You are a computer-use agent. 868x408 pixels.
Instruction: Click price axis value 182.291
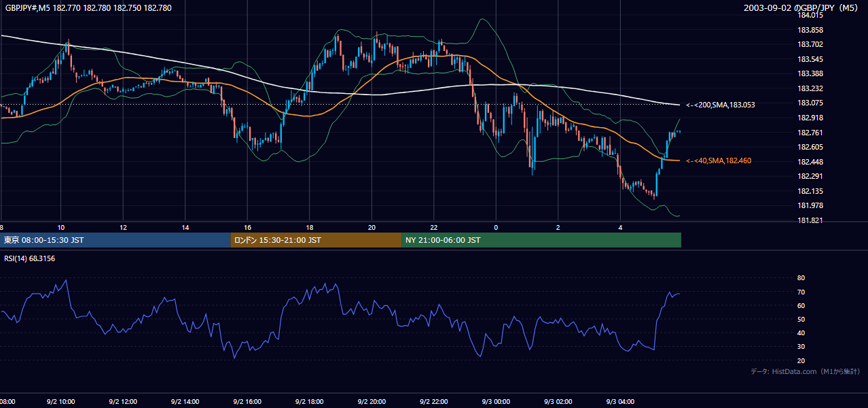click(x=810, y=176)
